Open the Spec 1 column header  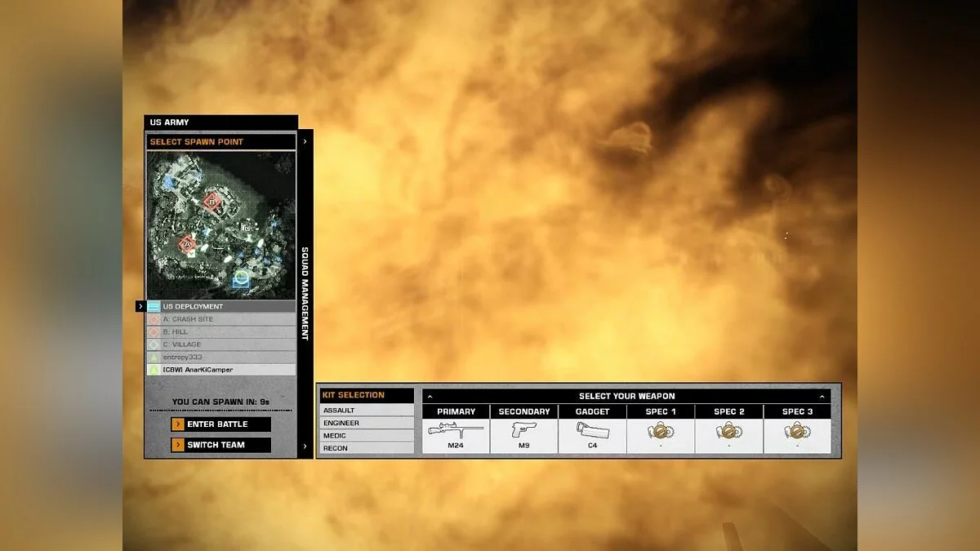661,412
